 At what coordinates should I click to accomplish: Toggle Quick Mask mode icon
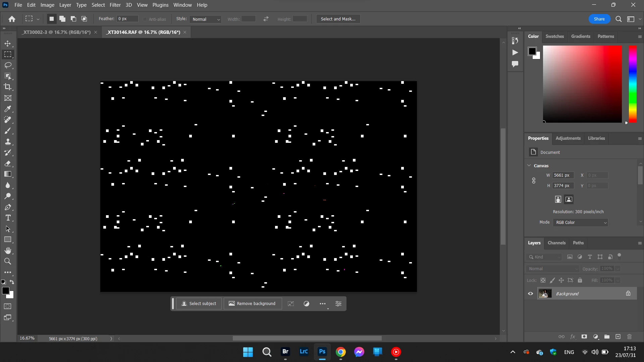8,306
